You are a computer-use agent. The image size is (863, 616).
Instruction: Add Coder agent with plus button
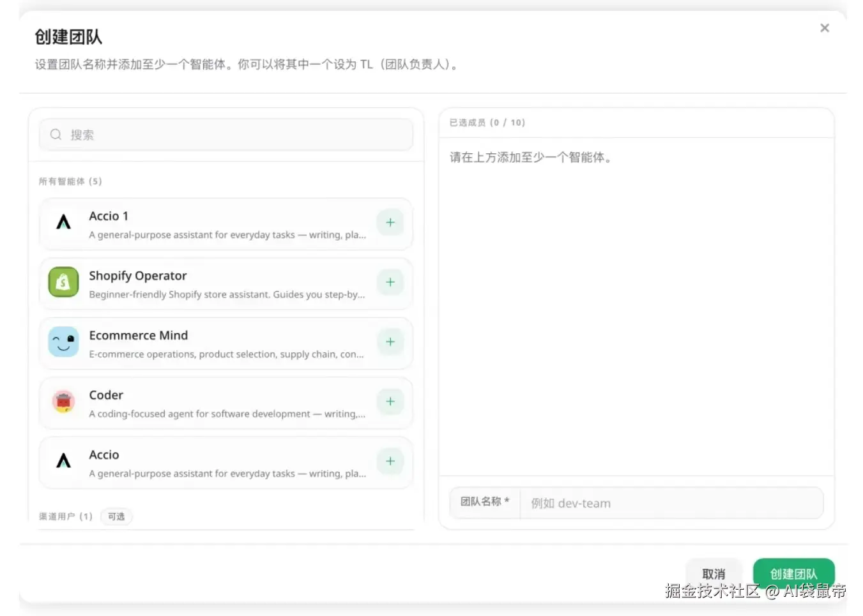tap(390, 402)
